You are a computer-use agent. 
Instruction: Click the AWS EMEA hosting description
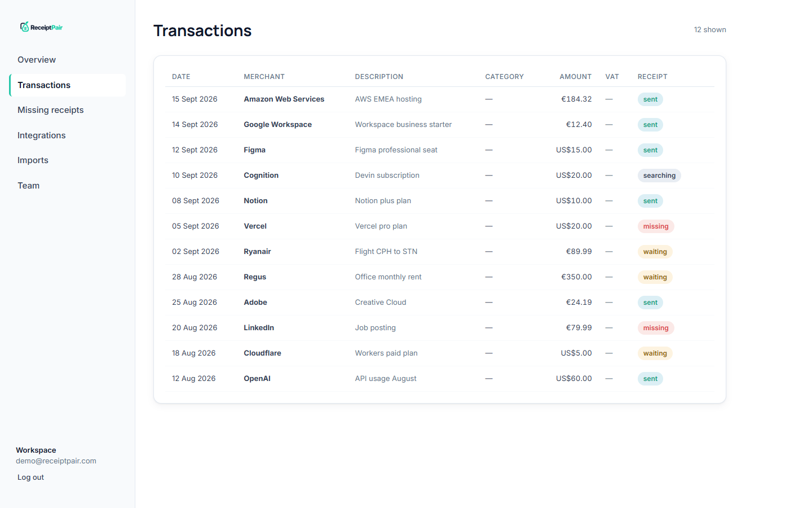click(388, 99)
